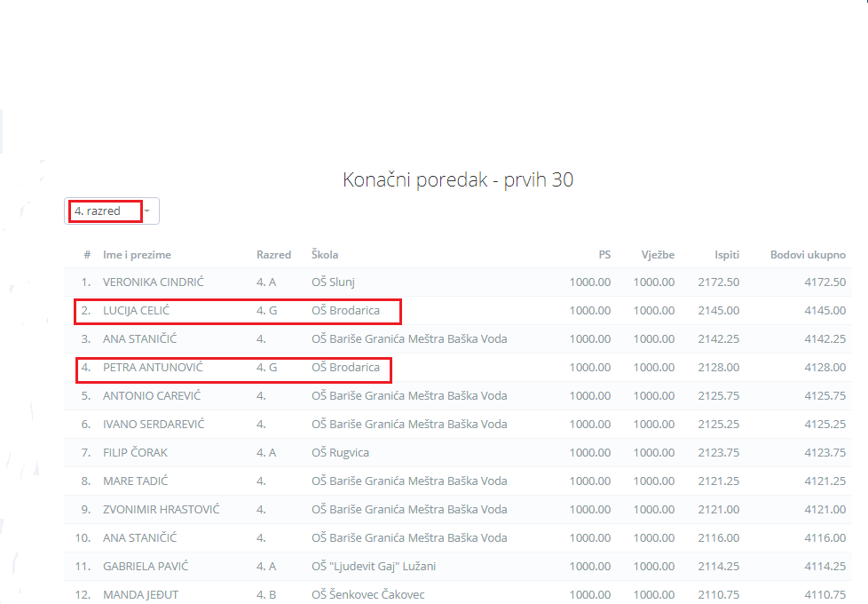Click the name IVANO SERDAREVIĆ

(154, 425)
